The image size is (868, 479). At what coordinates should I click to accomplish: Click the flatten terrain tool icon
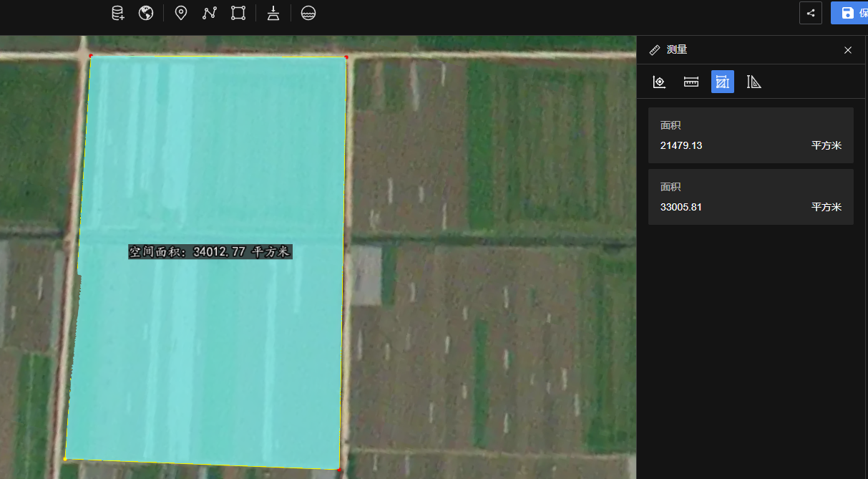(273, 13)
